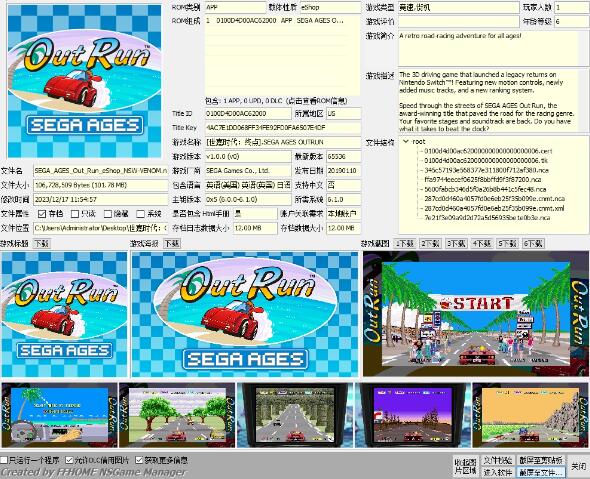Screen dimensions: 590x479
Task: Click the 包含: 1 APP, 0 UPD, 0 DLC info link
Action: pos(276,101)
